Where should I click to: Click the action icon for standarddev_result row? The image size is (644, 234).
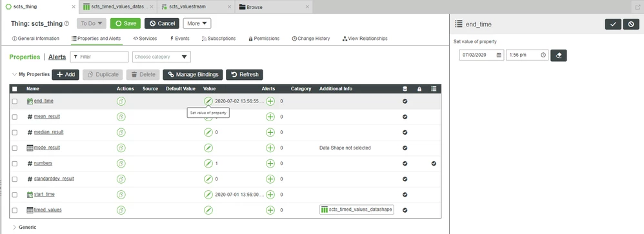pyautogui.click(x=121, y=179)
